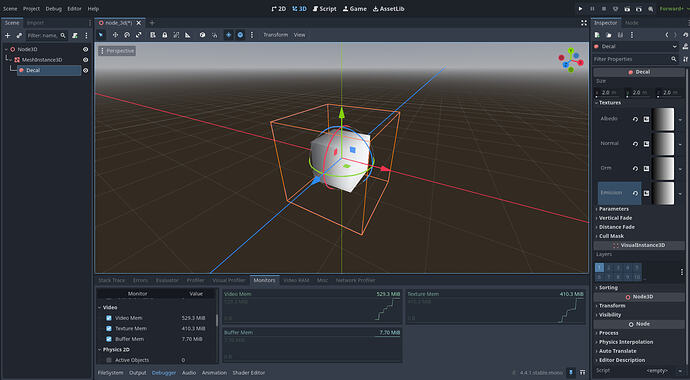690x380 pixels.
Task: Toggle distraction-free mode fullscreen icon
Action: (584, 23)
